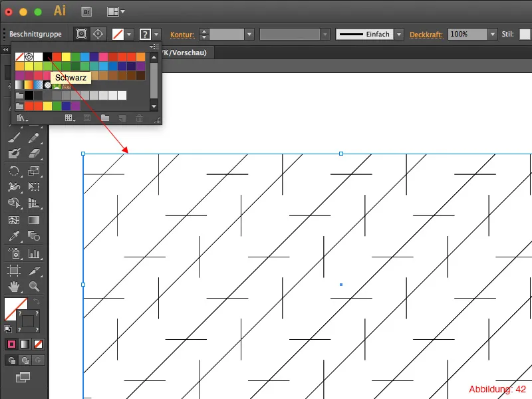Click the Stil graphic style box

[525, 35]
